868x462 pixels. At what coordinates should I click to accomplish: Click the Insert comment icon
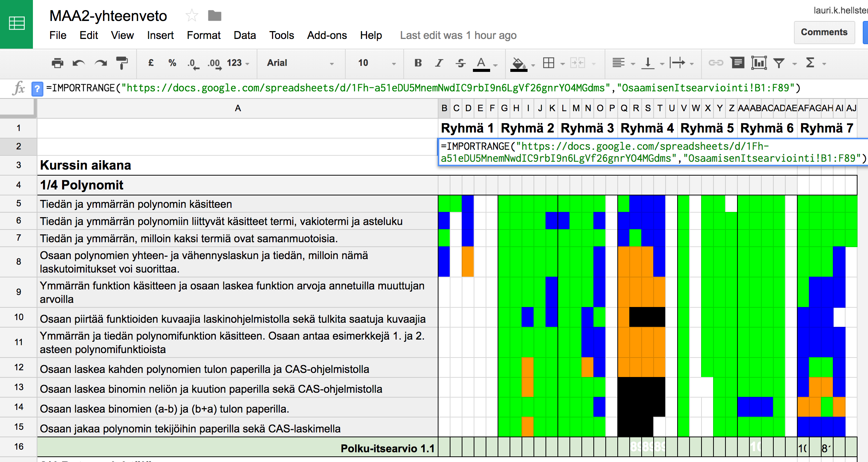[737, 63]
